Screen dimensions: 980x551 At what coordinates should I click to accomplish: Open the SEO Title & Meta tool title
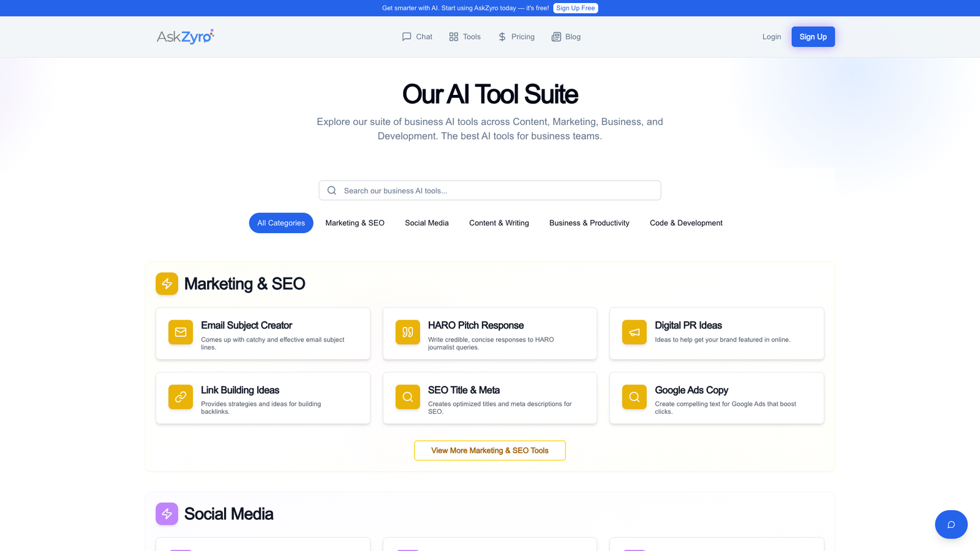[x=464, y=390]
